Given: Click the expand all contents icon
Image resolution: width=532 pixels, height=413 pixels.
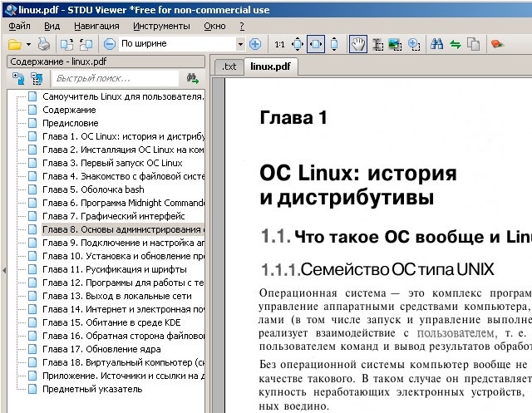Looking at the screenshot, I should point(18,79).
